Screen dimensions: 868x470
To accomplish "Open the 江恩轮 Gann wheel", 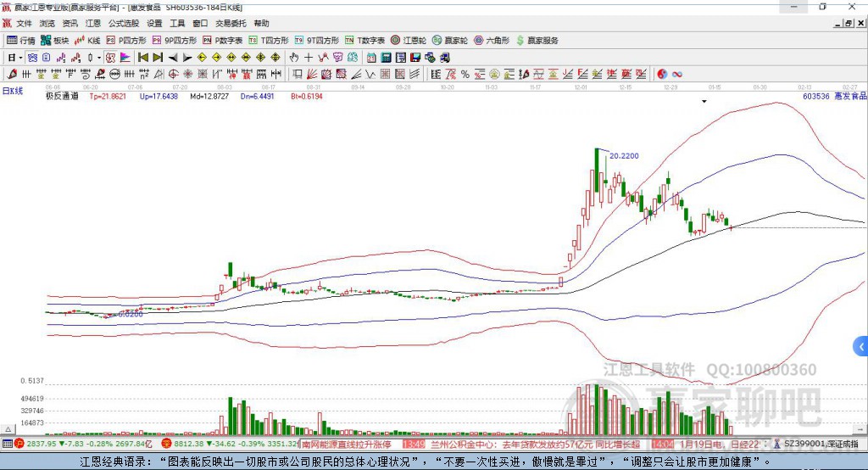I will pos(409,41).
